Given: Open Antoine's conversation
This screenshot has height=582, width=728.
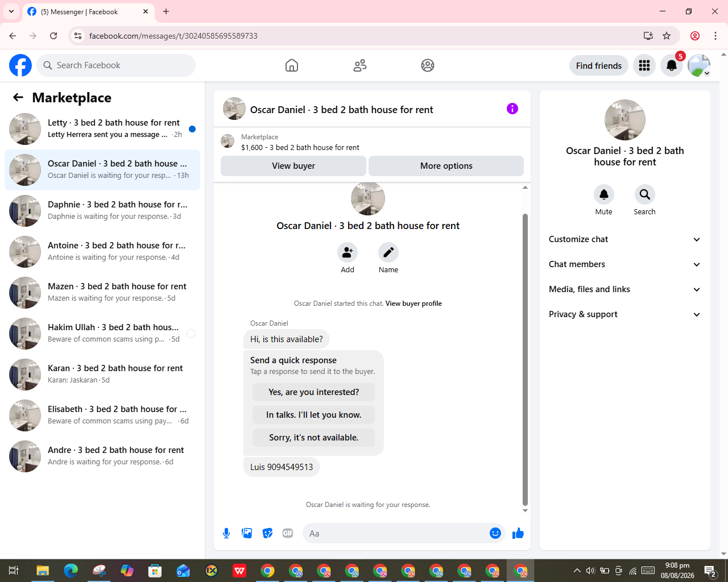Looking at the screenshot, I should pos(102,252).
